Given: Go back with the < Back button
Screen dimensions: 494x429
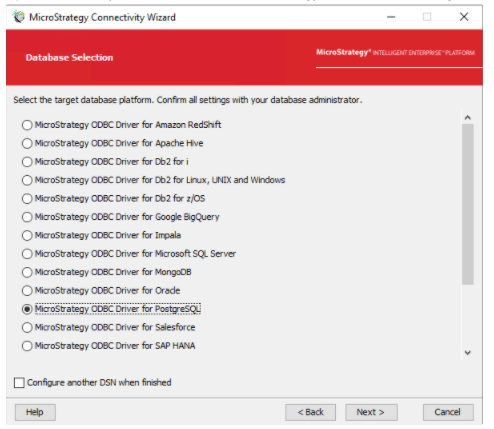Looking at the screenshot, I should (310, 412).
